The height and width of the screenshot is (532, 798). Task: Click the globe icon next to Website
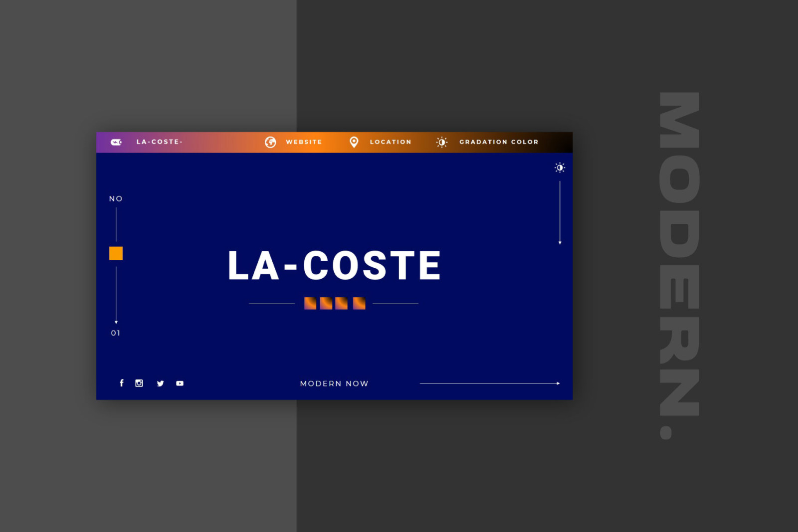point(270,142)
